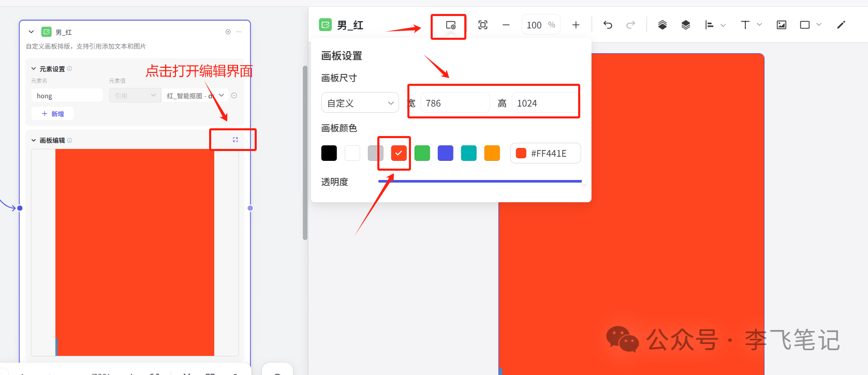Image resolution: width=868 pixels, height=375 pixels.
Task: Click the 画板颜色 label
Action: point(339,128)
